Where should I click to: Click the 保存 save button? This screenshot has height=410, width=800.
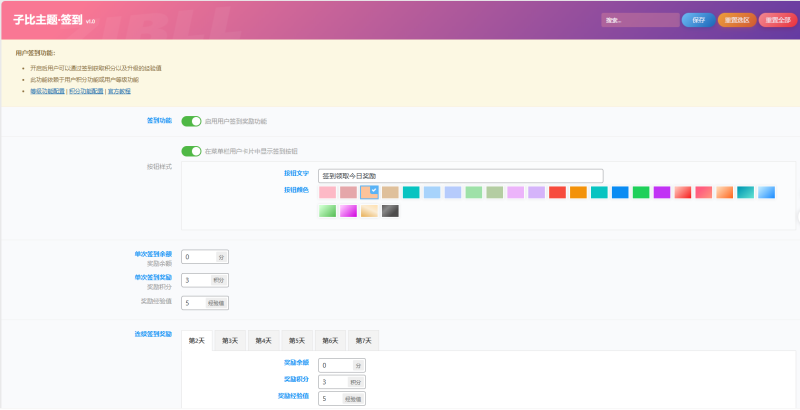pyautogui.click(x=698, y=20)
